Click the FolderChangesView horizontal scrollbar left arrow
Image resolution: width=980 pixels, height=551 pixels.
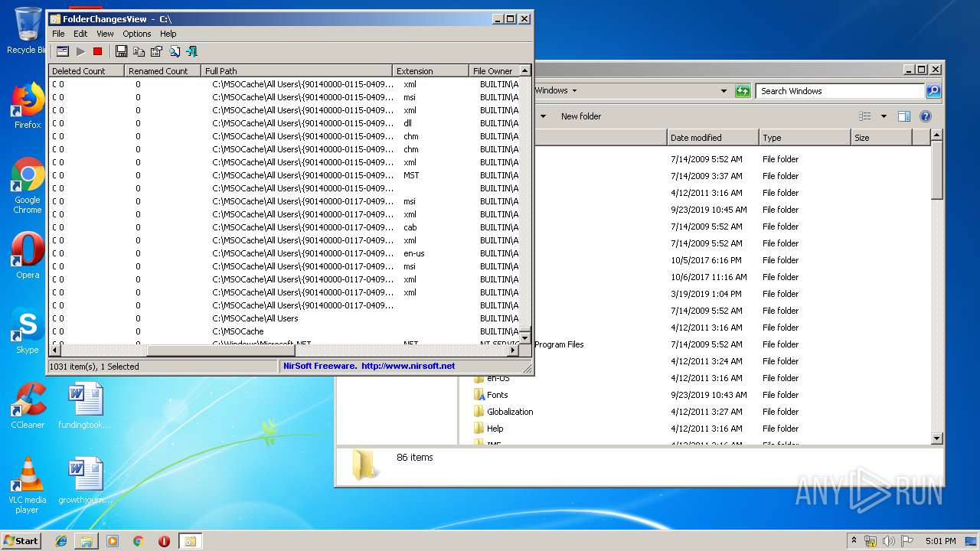pyautogui.click(x=54, y=350)
